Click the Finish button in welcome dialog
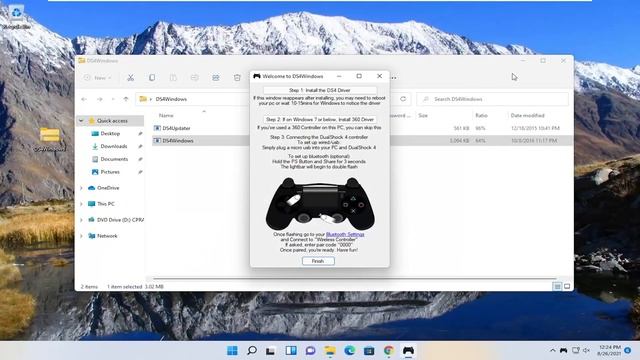The width and height of the screenshot is (640, 360). click(x=318, y=261)
